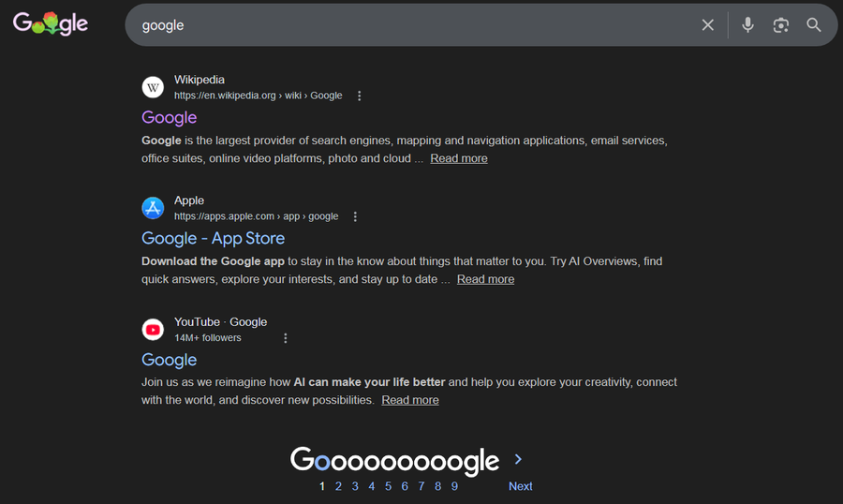Viewport: 843px width, 504px height.
Task: Click the Wikipedia favicon icon
Action: tap(153, 87)
